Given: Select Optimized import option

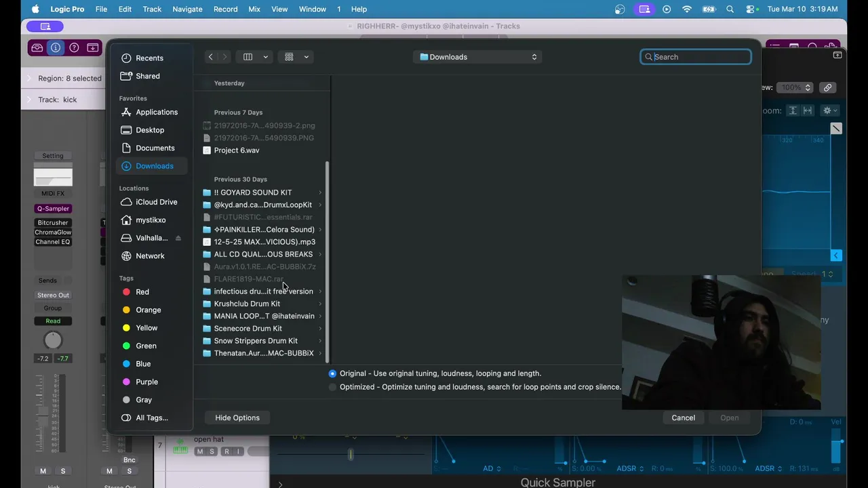Looking at the screenshot, I should tap(332, 387).
